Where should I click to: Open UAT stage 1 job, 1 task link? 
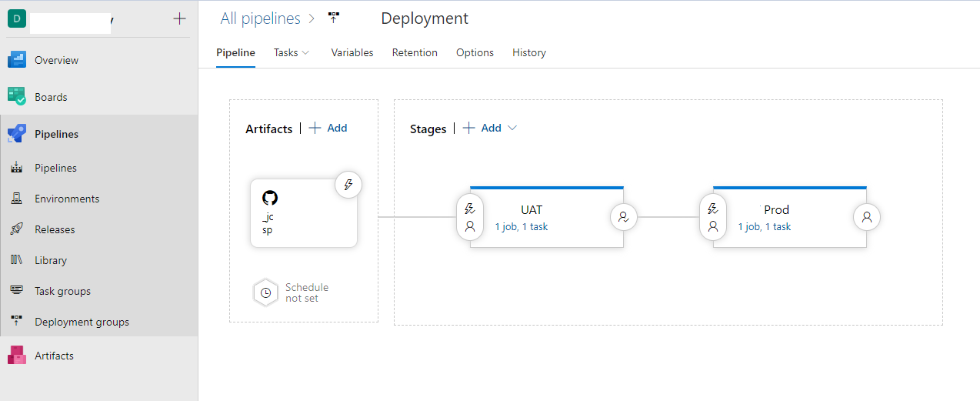coord(522,227)
